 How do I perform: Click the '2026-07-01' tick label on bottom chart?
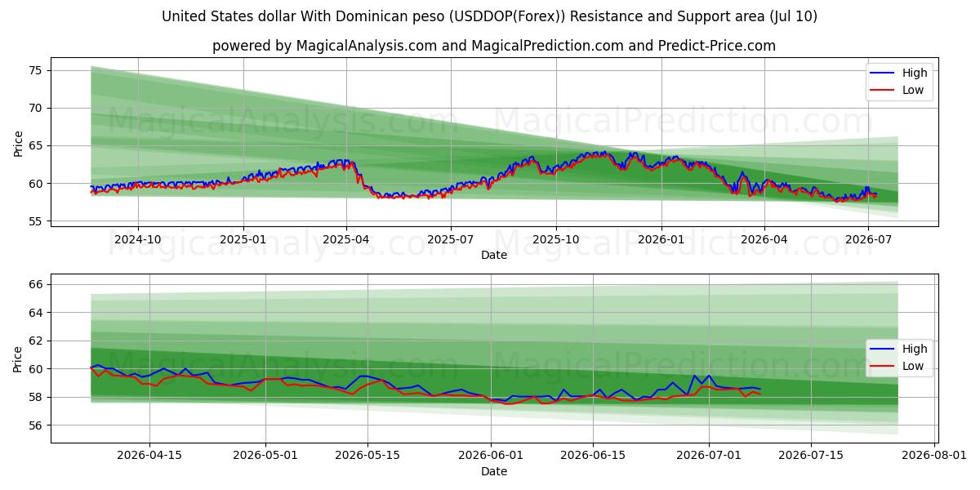click(x=709, y=457)
